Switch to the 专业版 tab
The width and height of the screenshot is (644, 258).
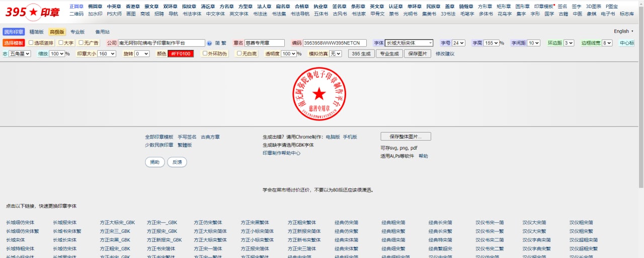(x=77, y=32)
